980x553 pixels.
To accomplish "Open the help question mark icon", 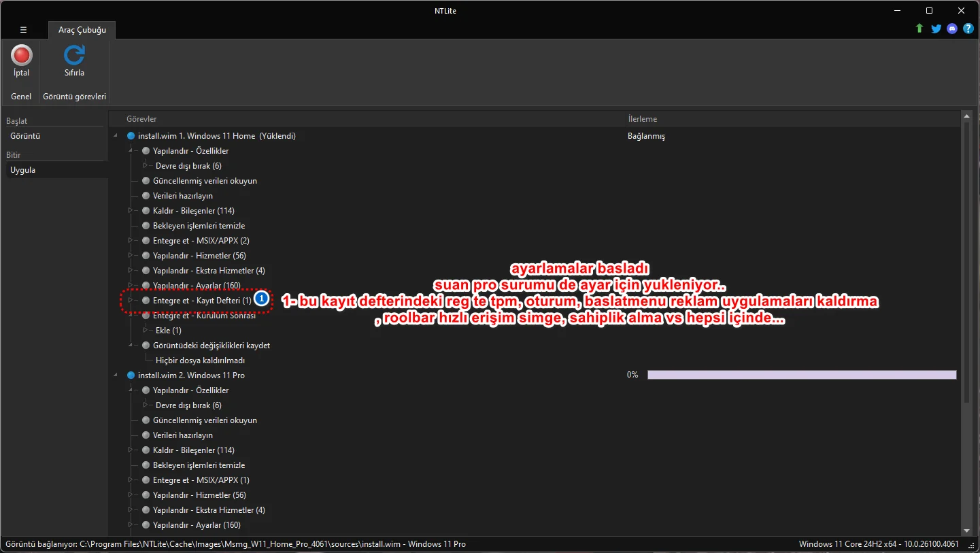I will 968,29.
